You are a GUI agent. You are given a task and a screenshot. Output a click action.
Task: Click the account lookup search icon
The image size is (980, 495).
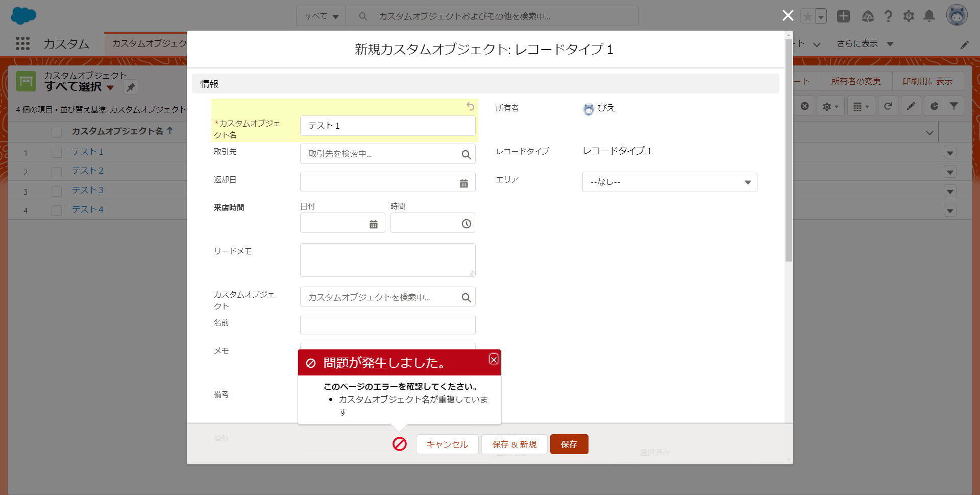click(466, 154)
